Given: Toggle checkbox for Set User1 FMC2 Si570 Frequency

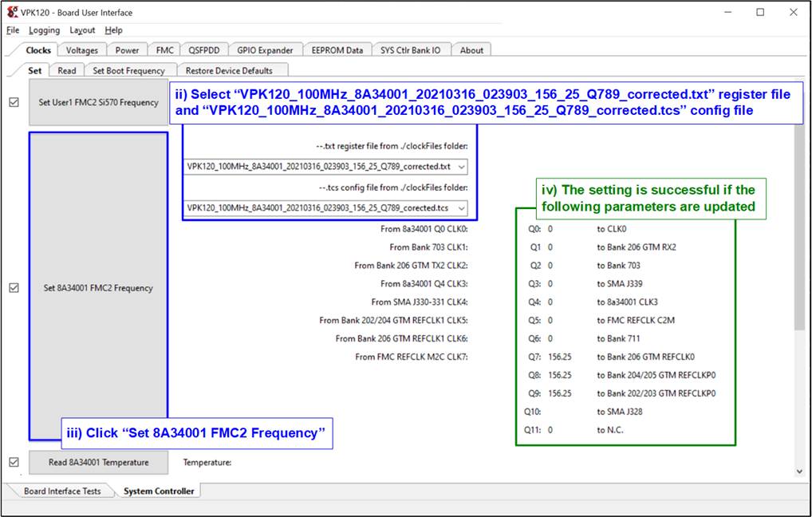Looking at the screenshot, I should pos(14,102).
